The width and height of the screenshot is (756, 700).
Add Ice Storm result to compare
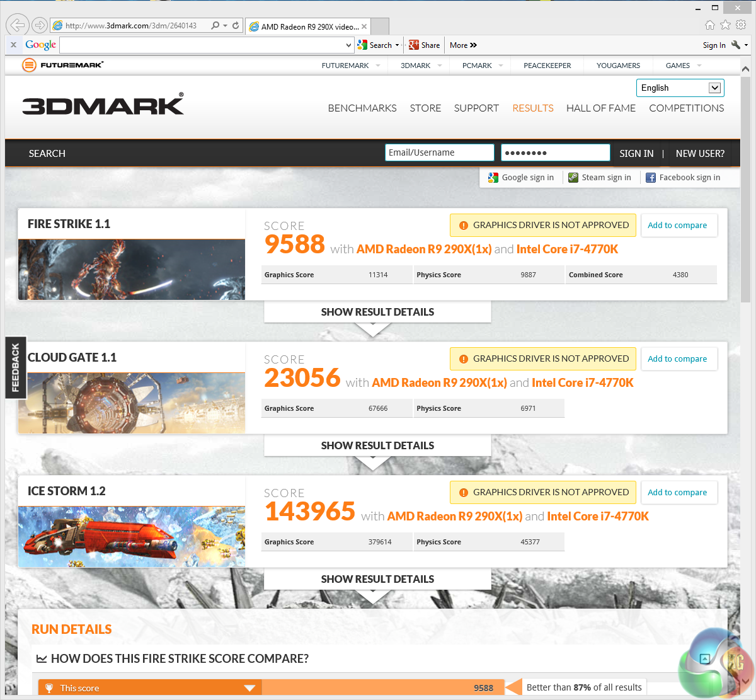pyautogui.click(x=678, y=493)
